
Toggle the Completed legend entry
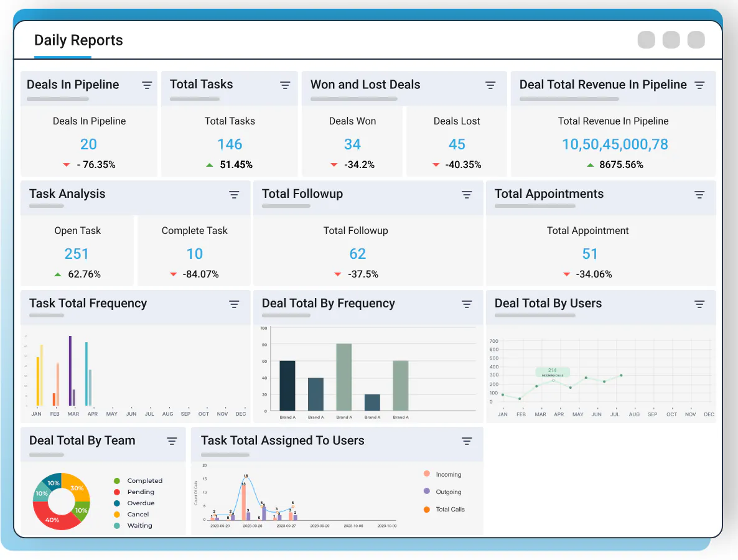point(138,480)
